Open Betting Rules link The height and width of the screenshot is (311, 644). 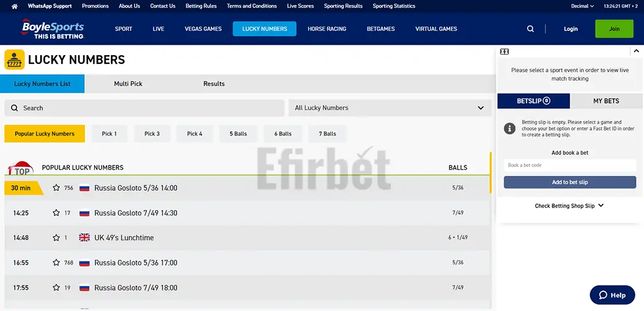point(201,6)
